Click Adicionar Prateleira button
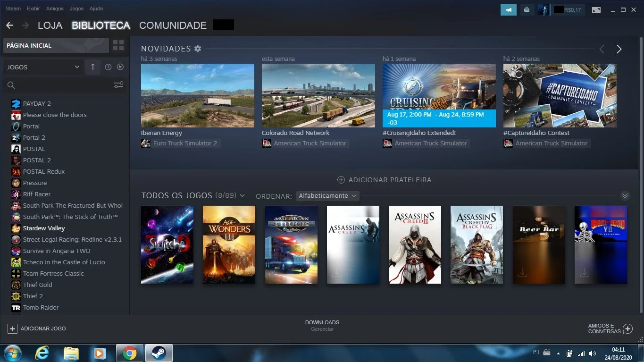 click(x=384, y=180)
